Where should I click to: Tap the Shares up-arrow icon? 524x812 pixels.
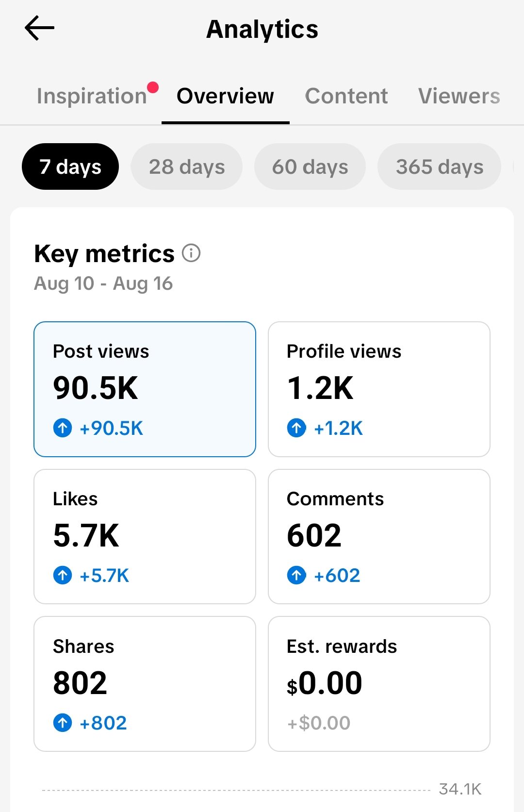coord(63,723)
